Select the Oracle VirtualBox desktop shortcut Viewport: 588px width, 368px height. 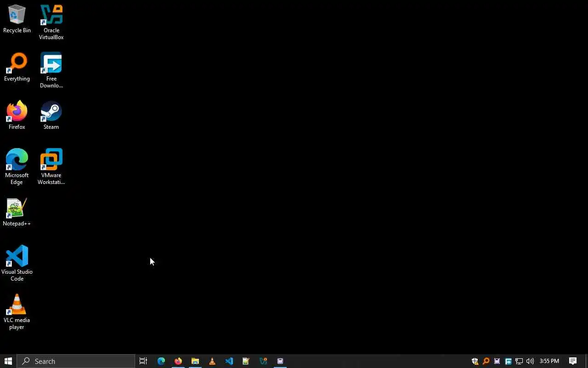click(51, 22)
